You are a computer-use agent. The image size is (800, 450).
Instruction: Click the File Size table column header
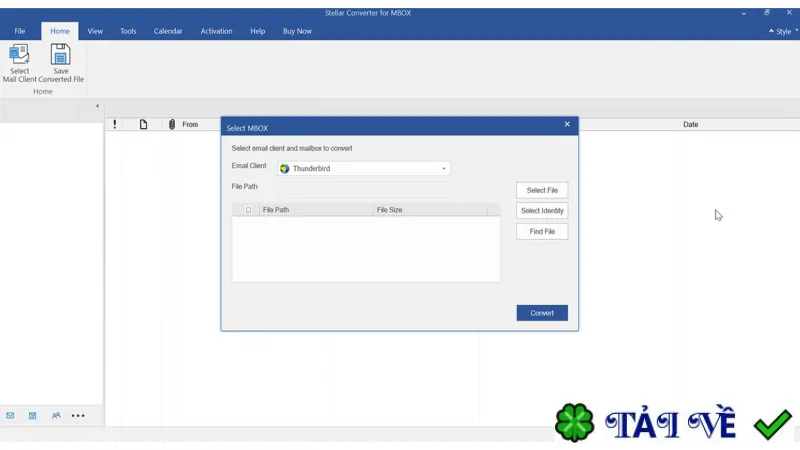(430, 210)
